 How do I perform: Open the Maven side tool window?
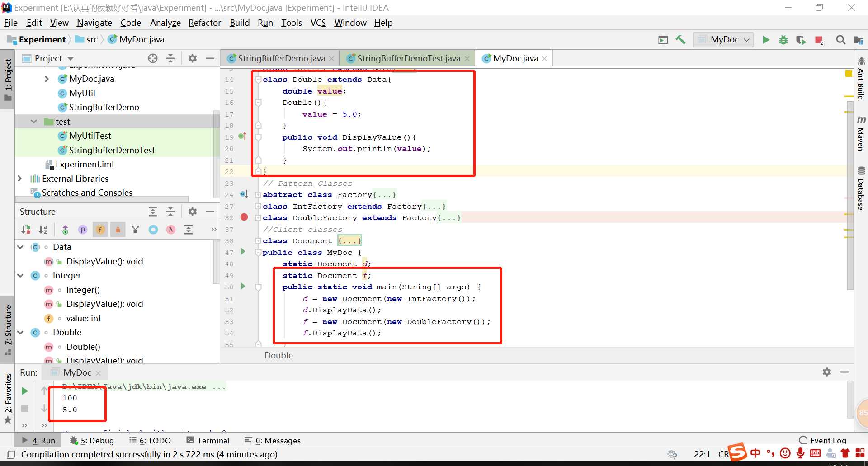pos(861,133)
